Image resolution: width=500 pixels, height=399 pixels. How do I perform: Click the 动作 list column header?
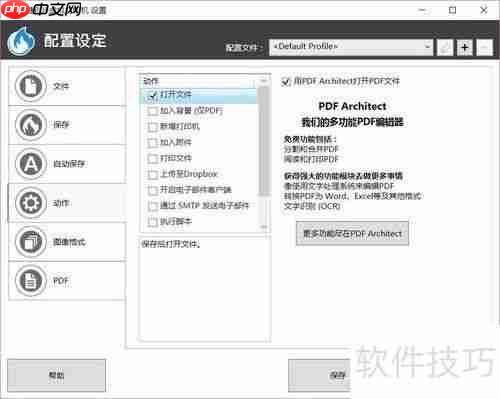tap(199, 81)
